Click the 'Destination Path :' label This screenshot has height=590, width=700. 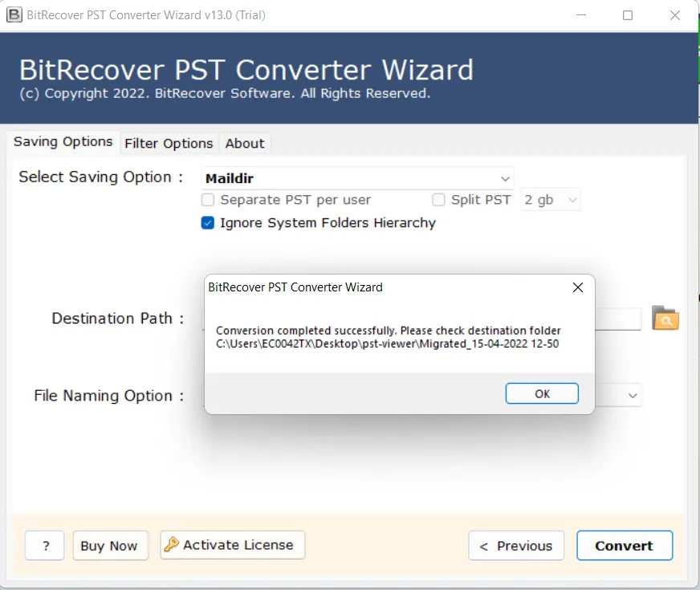[118, 318]
